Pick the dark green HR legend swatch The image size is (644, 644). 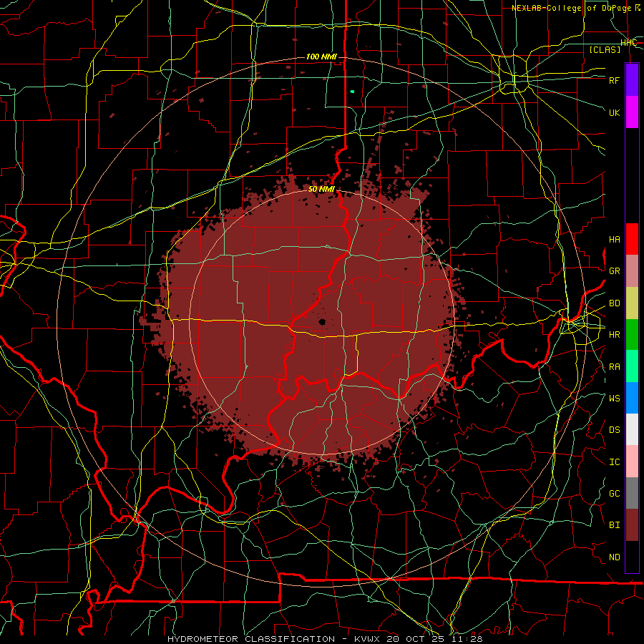tap(632, 335)
